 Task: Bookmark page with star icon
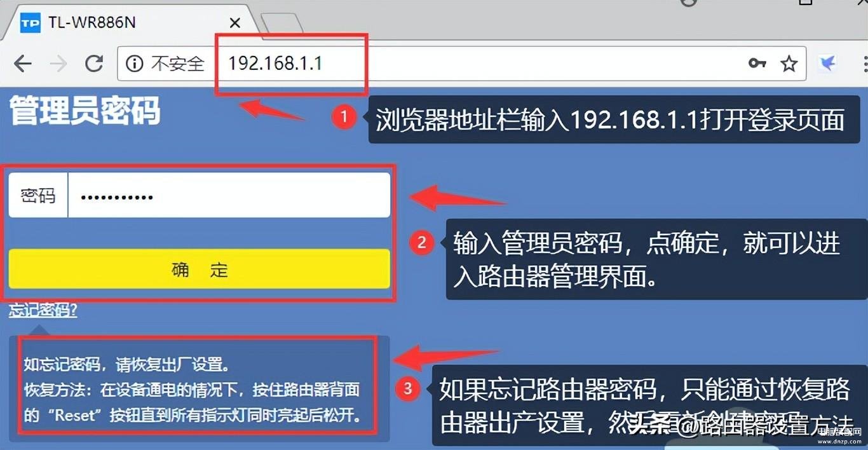pos(789,63)
